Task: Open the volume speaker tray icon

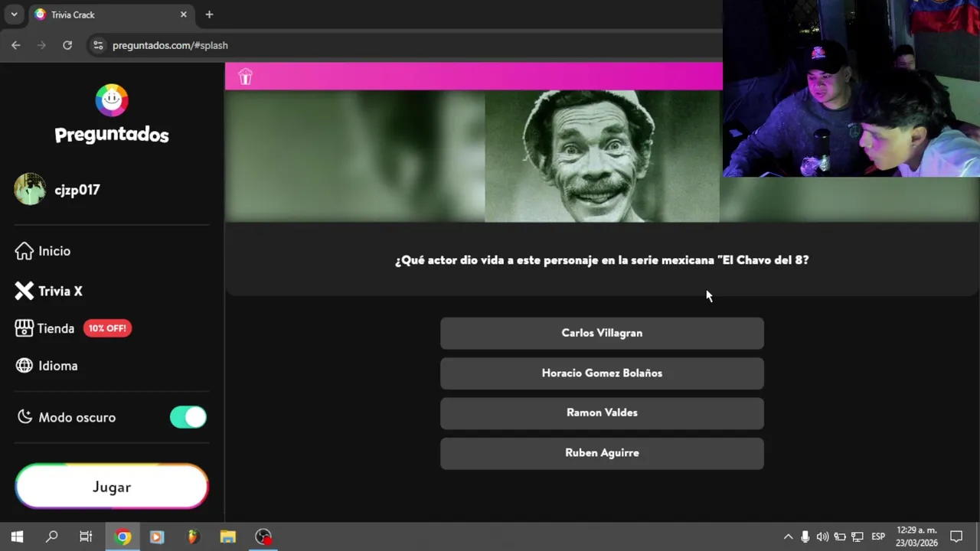Action: (822, 536)
